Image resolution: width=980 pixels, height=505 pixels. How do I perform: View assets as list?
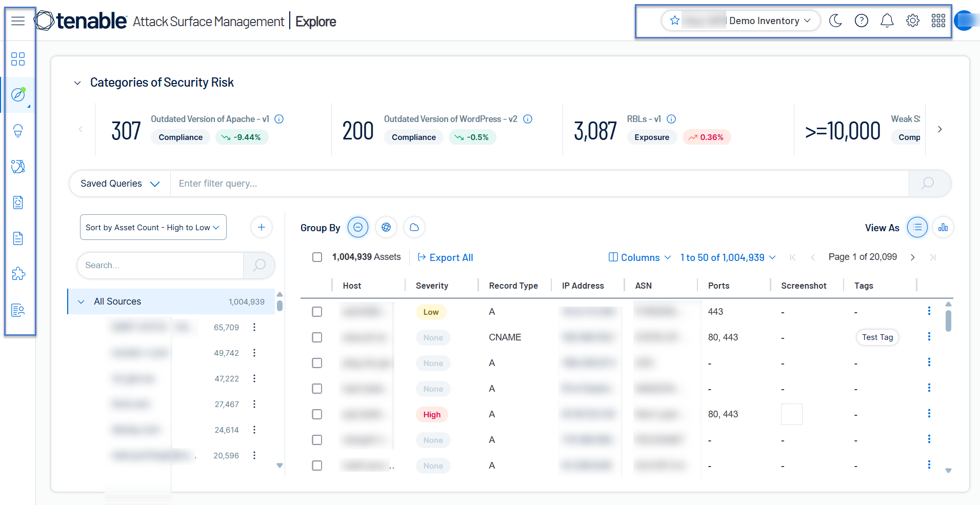coord(917,227)
